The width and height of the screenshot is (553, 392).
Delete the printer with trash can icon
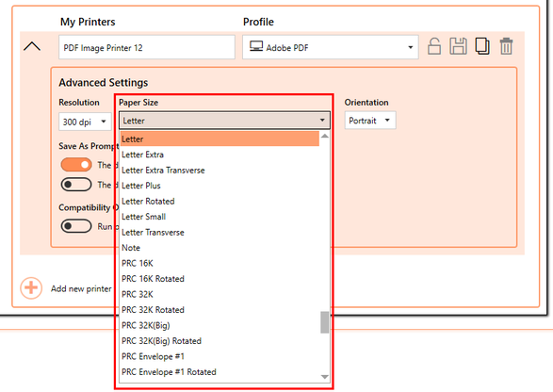(506, 46)
